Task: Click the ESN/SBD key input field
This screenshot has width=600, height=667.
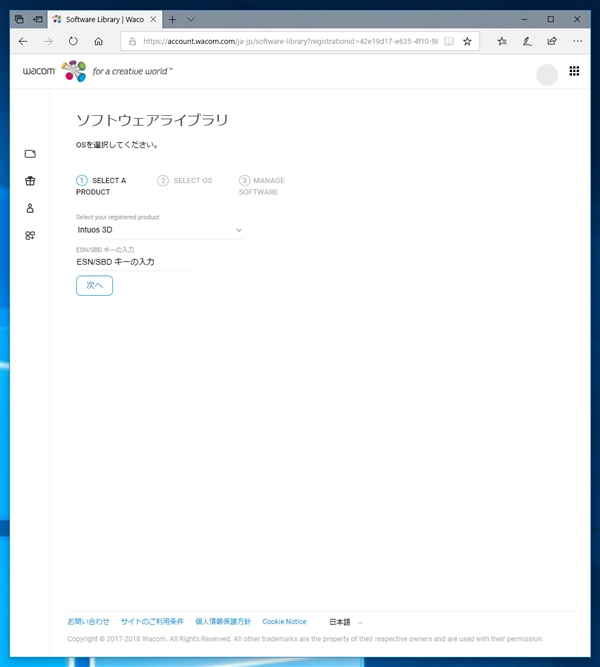Action: [x=134, y=262]
